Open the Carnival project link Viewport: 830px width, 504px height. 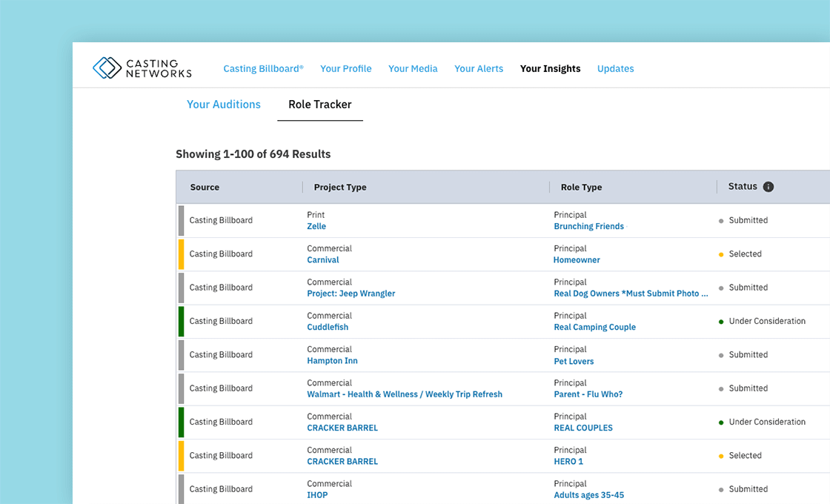click(323, 260)
